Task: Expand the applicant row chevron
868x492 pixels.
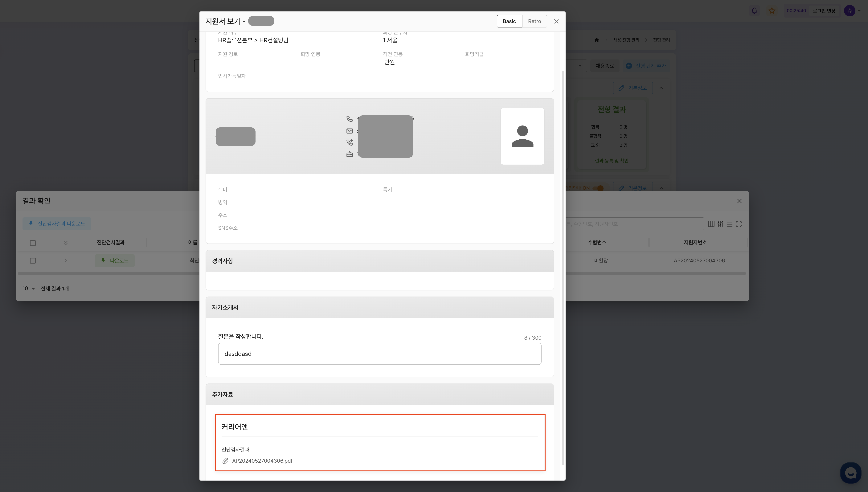Action: point(66,260)
